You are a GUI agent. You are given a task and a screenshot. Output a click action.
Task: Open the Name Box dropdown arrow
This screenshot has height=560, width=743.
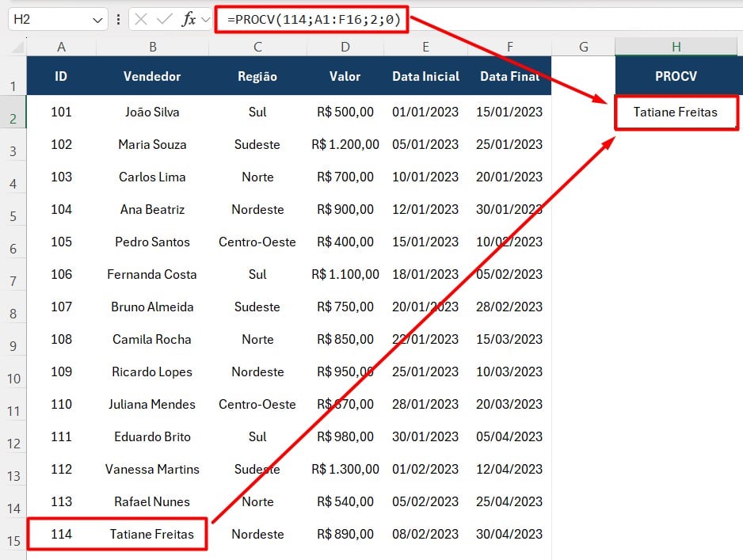pos(97,20)
